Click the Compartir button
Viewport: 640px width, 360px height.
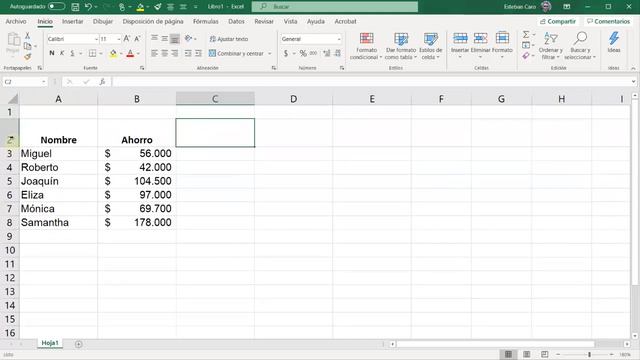coord(558,21)
